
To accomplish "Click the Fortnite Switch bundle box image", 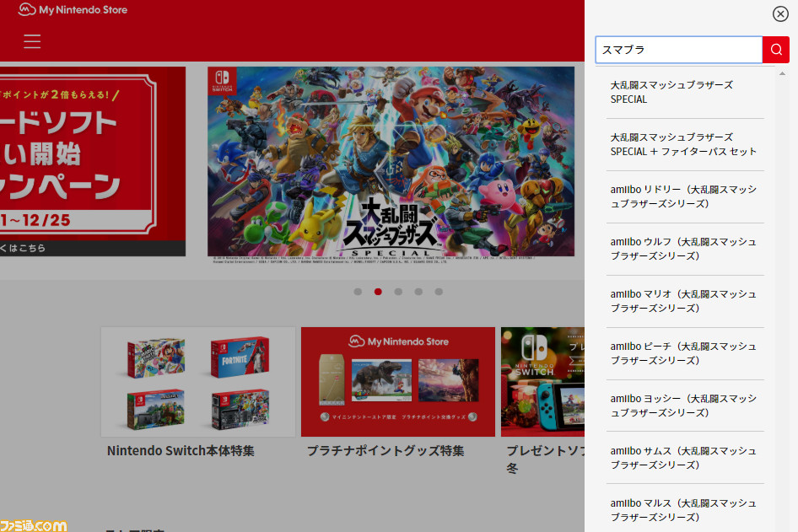I will tap(240, 357).
